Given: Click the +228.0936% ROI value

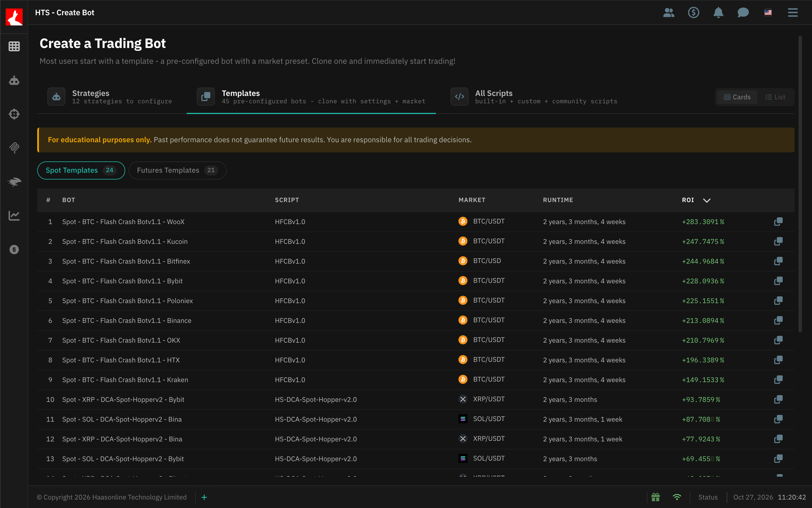Looking at the screenshot, I should (x=703, y=281).
